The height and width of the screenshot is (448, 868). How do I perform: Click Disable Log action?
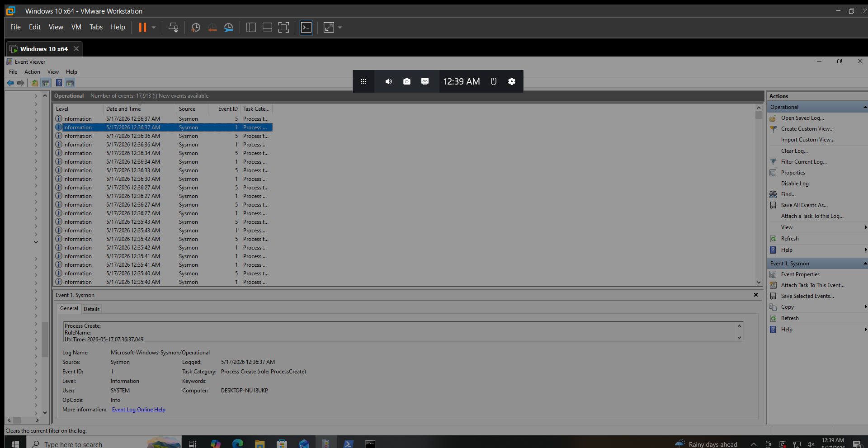tap(795, 184)
